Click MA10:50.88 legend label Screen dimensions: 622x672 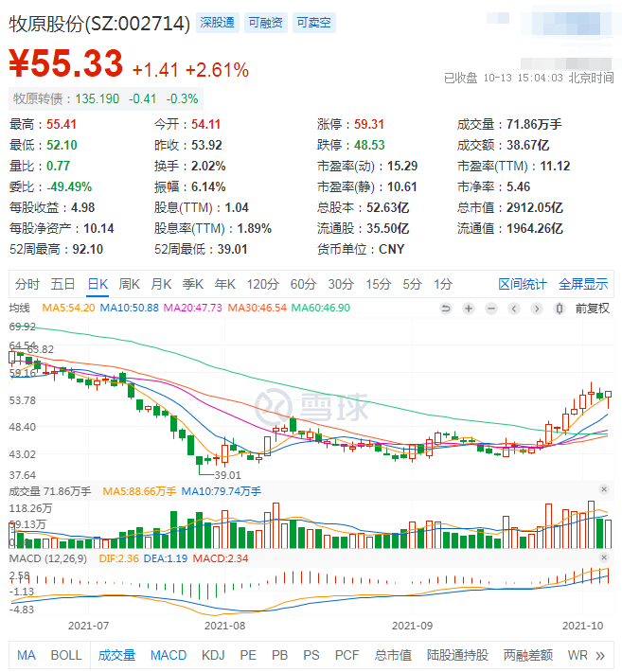tap(129, 309)
